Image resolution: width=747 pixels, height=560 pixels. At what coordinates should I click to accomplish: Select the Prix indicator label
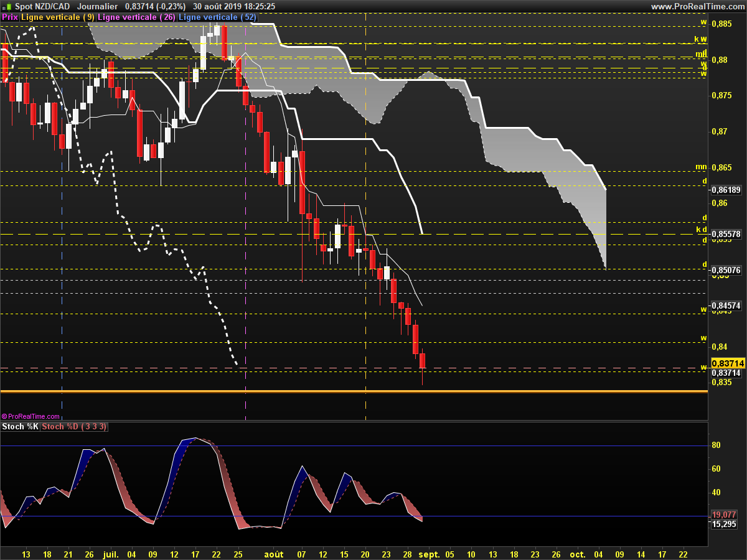point(10,17)
